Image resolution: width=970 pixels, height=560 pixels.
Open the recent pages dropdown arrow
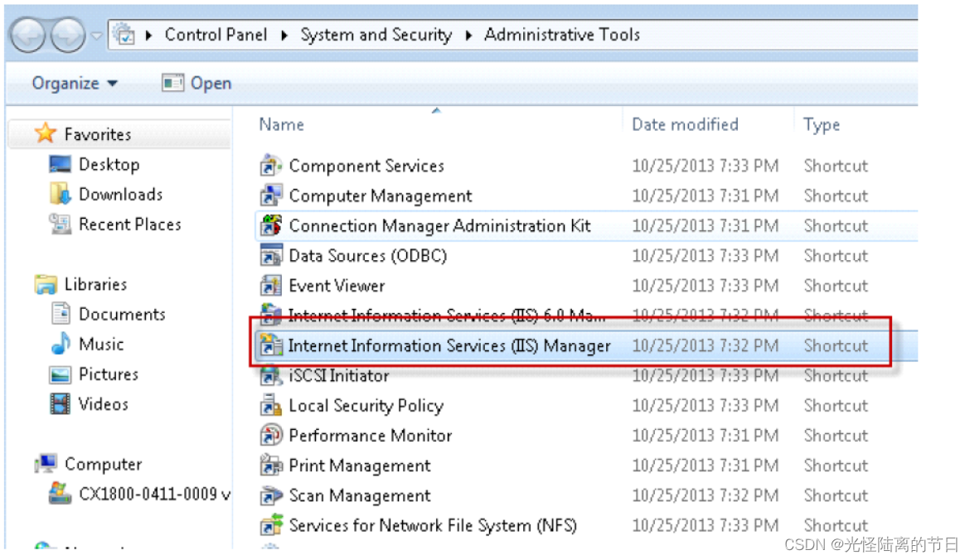(96, 36)
